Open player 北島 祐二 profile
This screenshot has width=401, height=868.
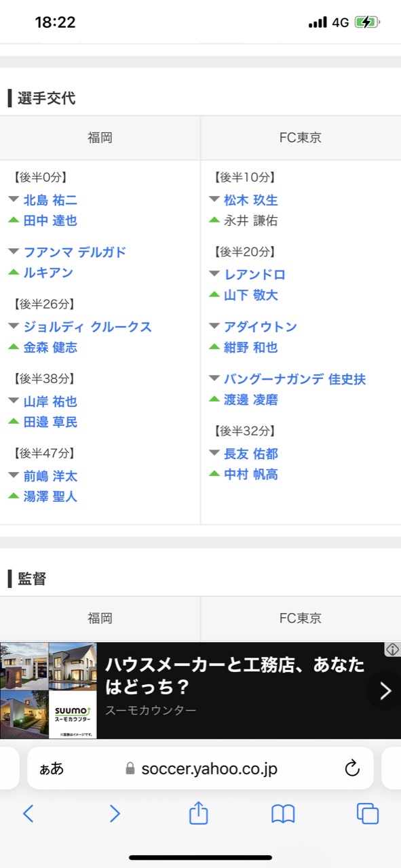pos(50,200)
